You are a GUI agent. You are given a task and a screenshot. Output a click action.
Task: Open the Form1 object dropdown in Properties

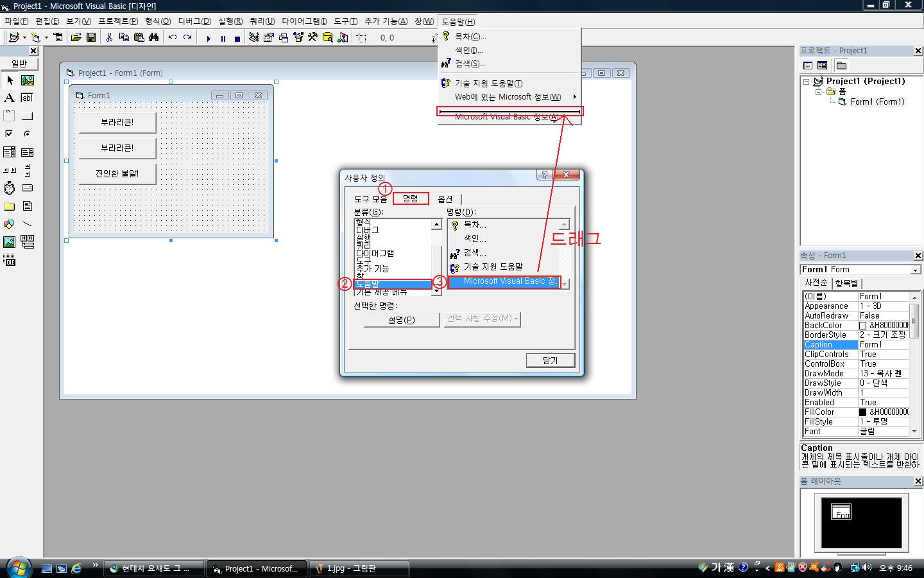click(915, 270)
